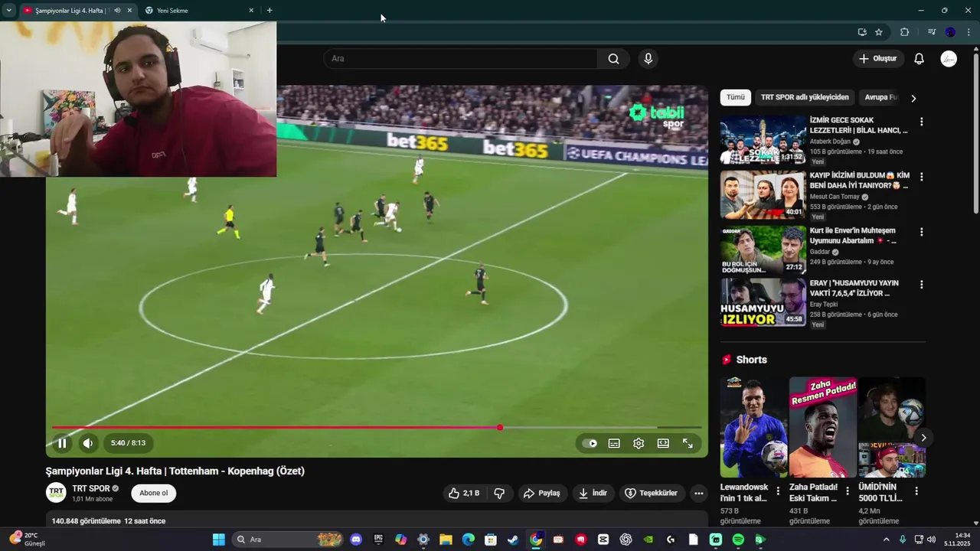Open ERAY HUSAMYUYU YAYIN video title
Screen dimensions: 980x551
(x=854, y=289)
